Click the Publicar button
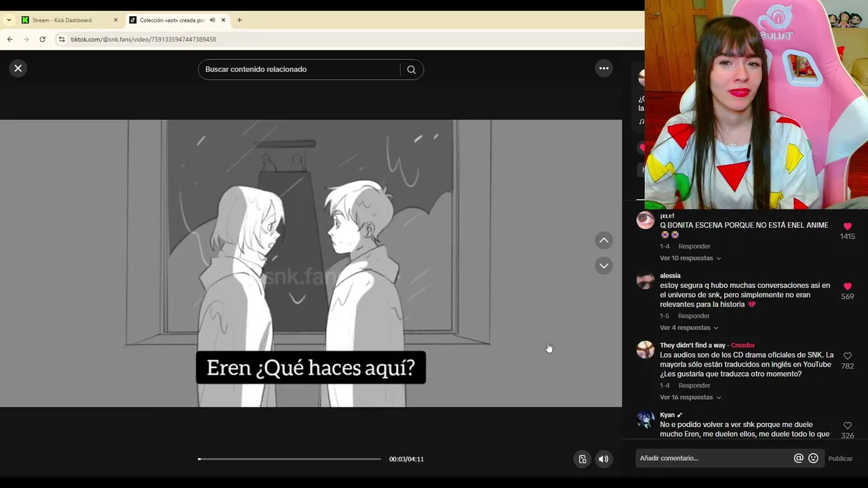Screen dimensions: 868x488 click(840, 458)
